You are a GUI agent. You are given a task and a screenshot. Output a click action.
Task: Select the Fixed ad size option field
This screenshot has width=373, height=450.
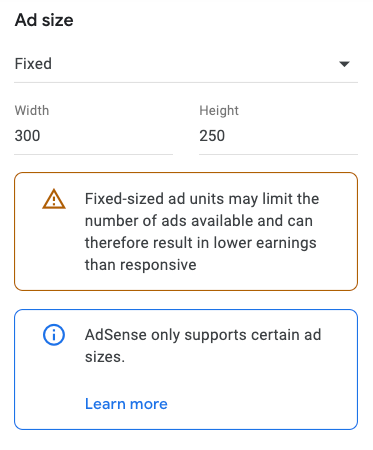pyautogui.click(x=186, y=64)
